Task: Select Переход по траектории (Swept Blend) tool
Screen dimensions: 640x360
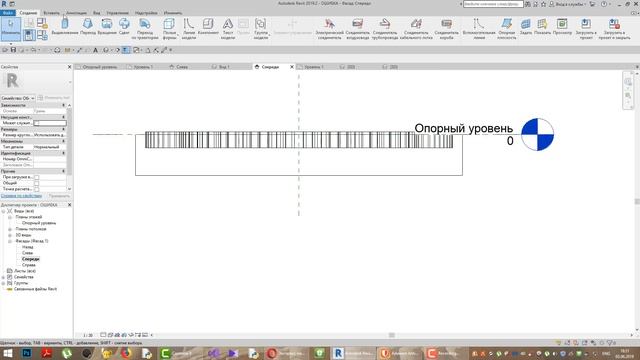Action: [x=144, y=29]
